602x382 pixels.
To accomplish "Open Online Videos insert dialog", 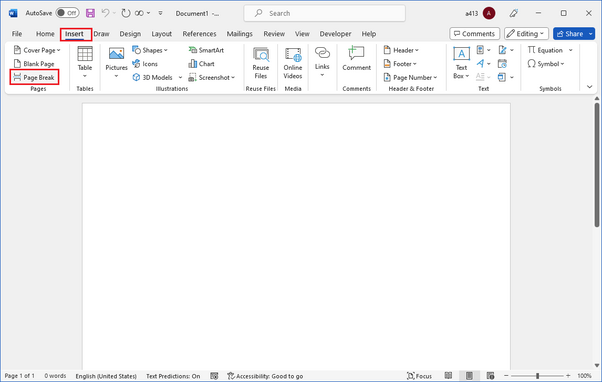I will click(x=293, y=63).
